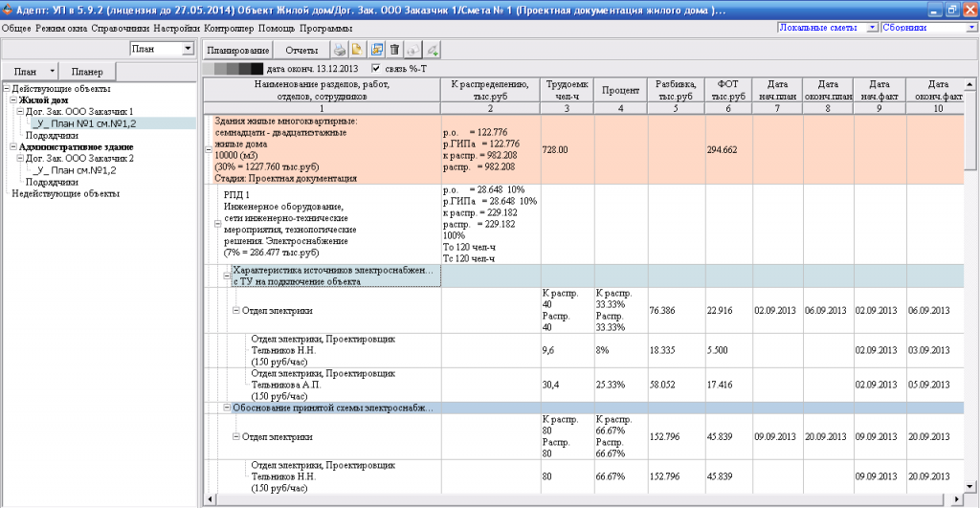Click planned end date 20.09.2013
Screen dimensions: 980x508
826,437
